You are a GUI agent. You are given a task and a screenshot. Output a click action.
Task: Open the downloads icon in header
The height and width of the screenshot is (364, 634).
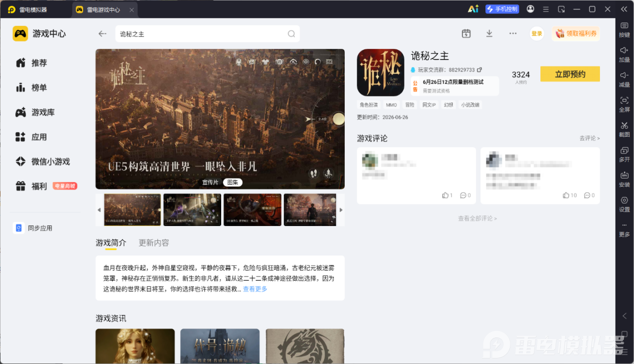(489, 33)
